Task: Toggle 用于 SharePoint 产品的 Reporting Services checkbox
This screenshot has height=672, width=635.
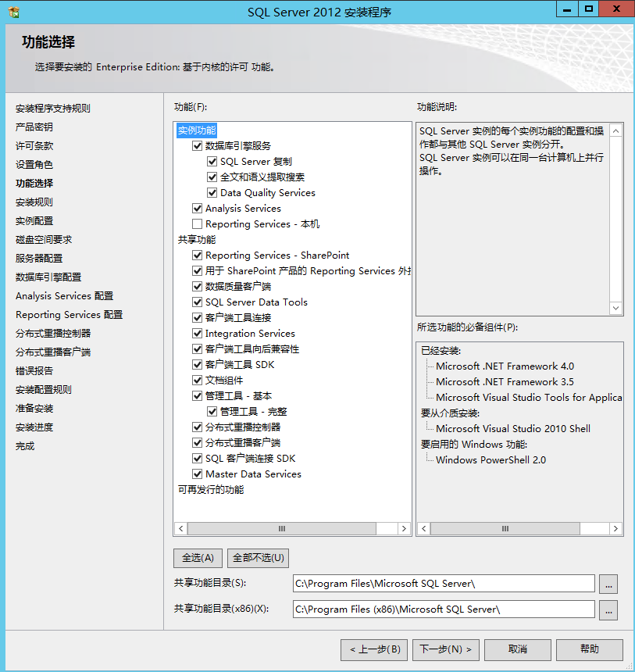Action: coord(197,271)
